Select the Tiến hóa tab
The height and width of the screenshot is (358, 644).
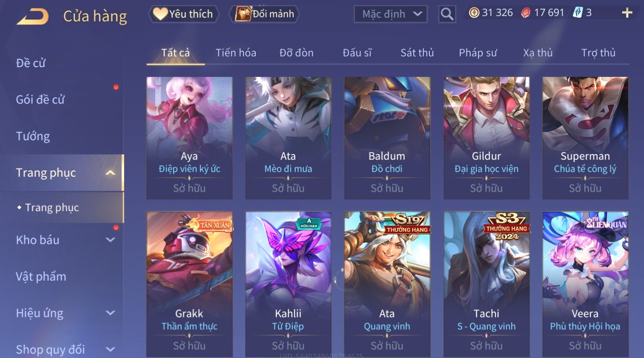click(236, 53)
